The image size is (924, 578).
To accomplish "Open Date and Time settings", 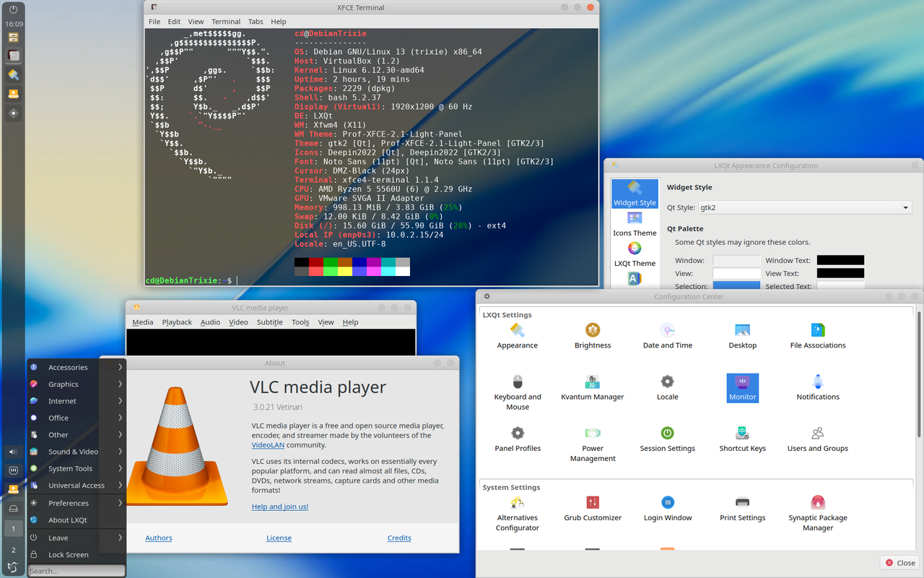I will pyautogui.click(x=668, y=336).
